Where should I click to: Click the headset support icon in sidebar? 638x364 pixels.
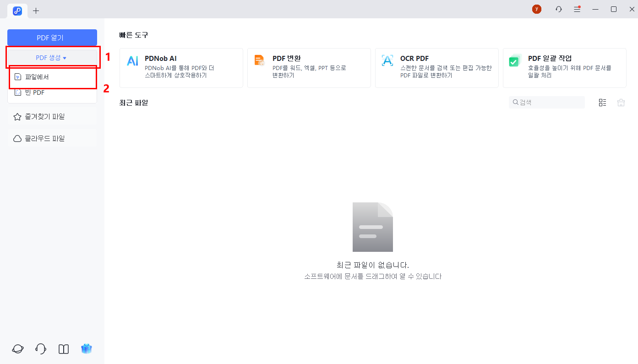click(x=40, y=349)
